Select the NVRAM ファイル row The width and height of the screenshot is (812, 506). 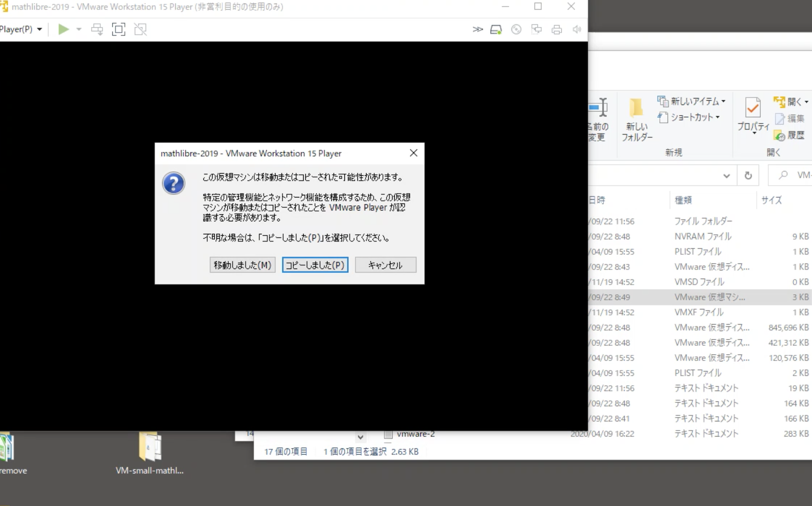pyautogui.click(x=700, y=237)
